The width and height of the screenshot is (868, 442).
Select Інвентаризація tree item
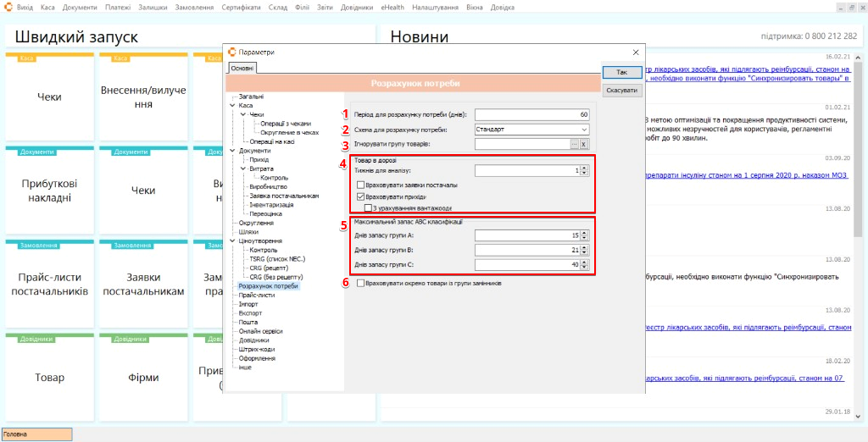click(270, 205)
